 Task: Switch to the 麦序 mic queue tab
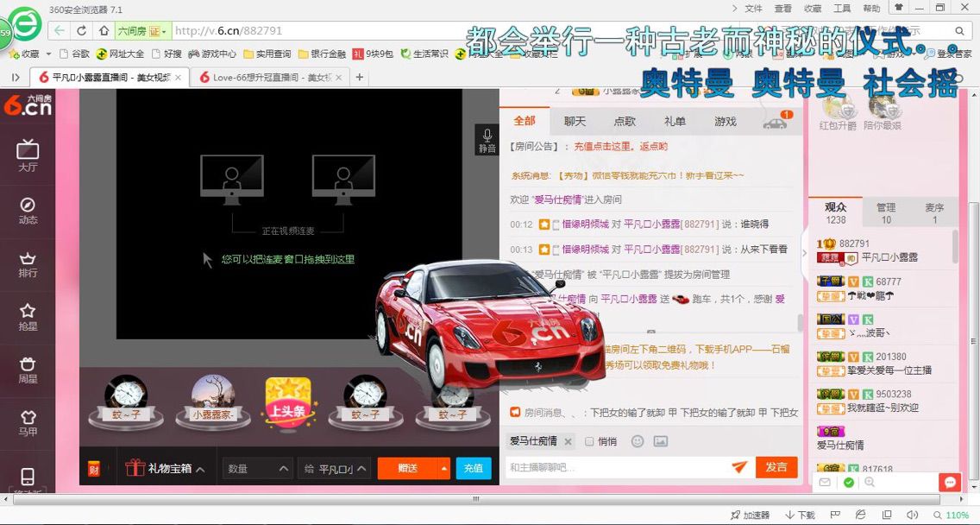[x=934, y=212]
